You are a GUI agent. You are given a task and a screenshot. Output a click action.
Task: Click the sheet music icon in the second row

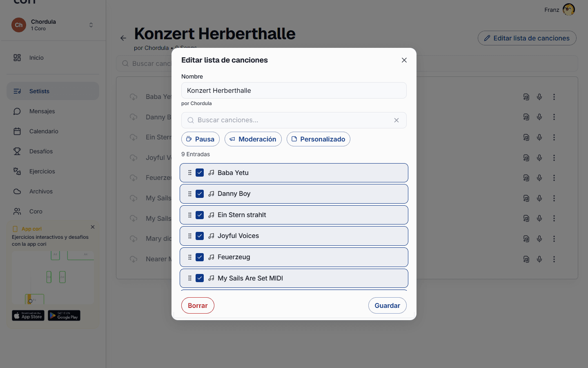click(526, 117)
